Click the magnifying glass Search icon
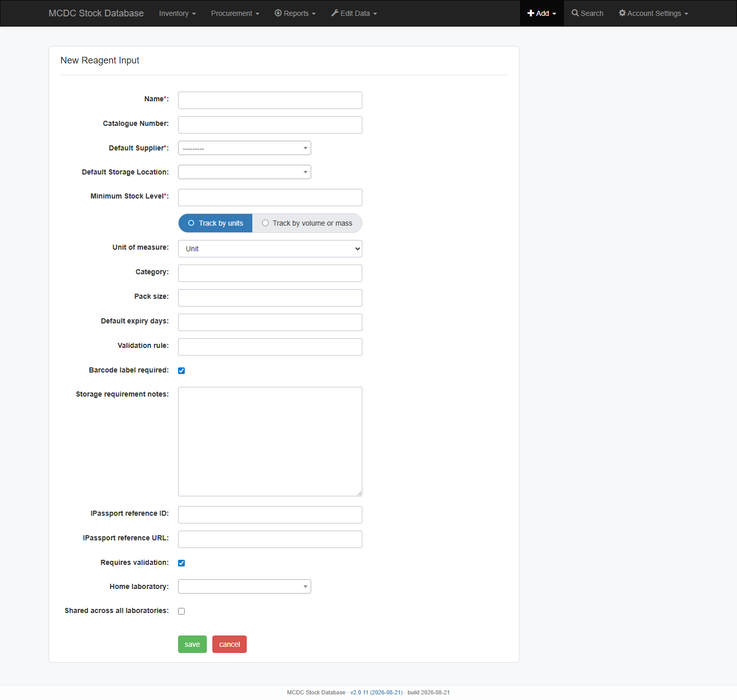The width and height of the screenshot is (737, 700). [x=575, y=13]
